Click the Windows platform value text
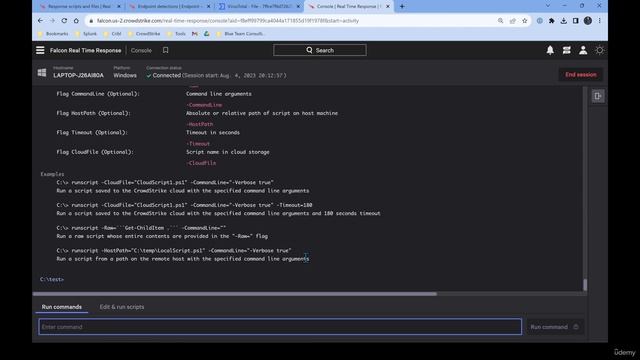Viewport: 640px width, 360px height. click(125, 76)
